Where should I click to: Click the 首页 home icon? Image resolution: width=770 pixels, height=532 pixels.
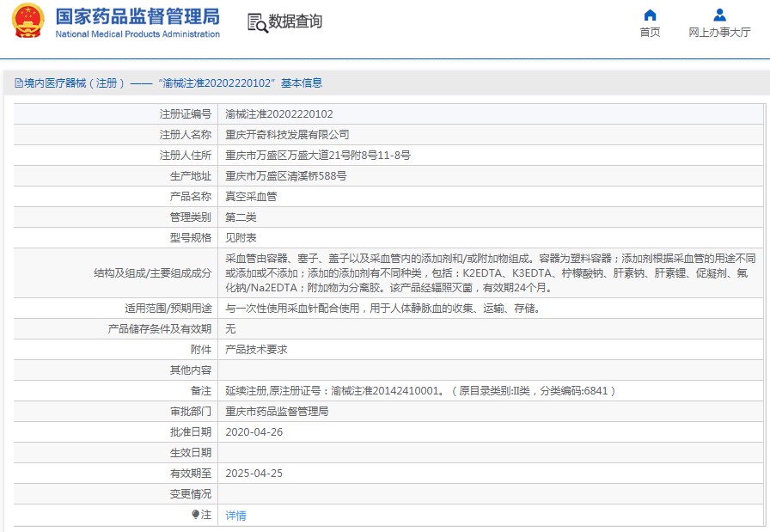(x=651, y=15)
